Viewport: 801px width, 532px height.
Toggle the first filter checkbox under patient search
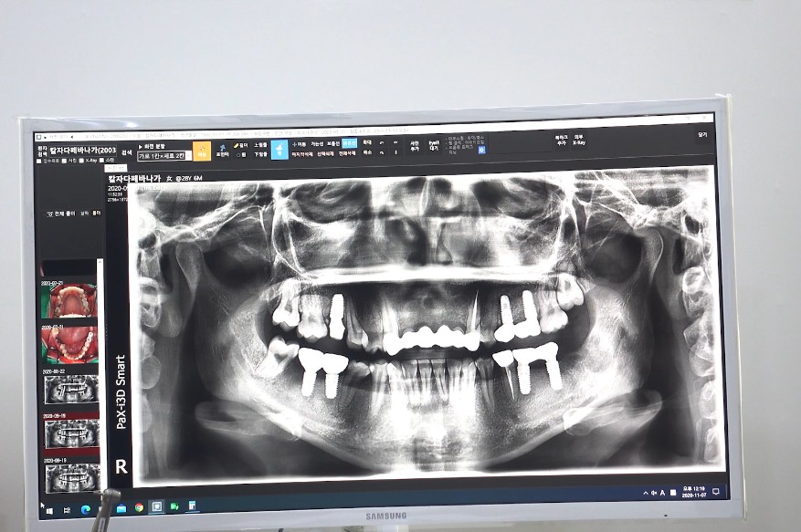[40, 161]
